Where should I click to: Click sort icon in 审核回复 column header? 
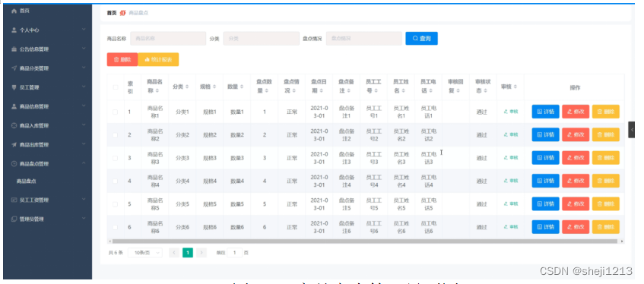tap(458, 90)
